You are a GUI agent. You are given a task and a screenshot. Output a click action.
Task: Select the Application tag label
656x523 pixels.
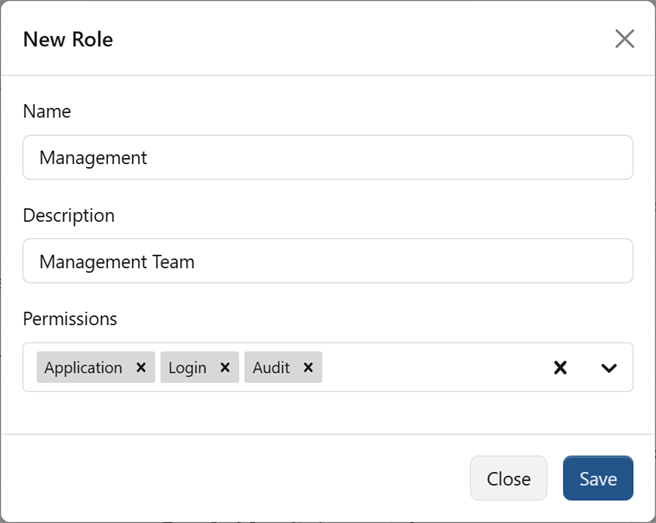83,368
